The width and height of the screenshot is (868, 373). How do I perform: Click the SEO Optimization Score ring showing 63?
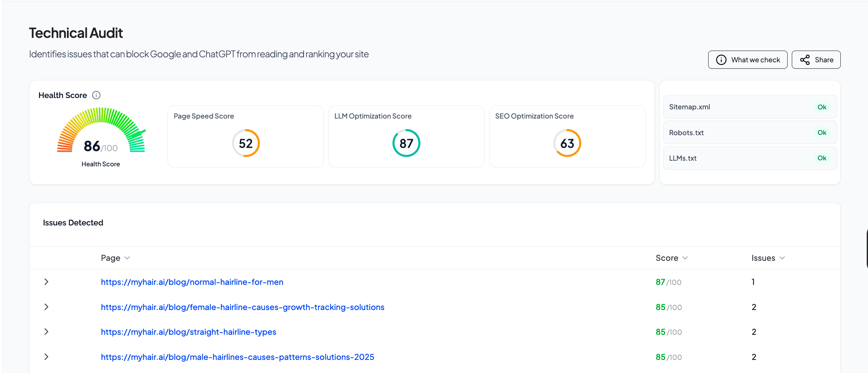567,143
